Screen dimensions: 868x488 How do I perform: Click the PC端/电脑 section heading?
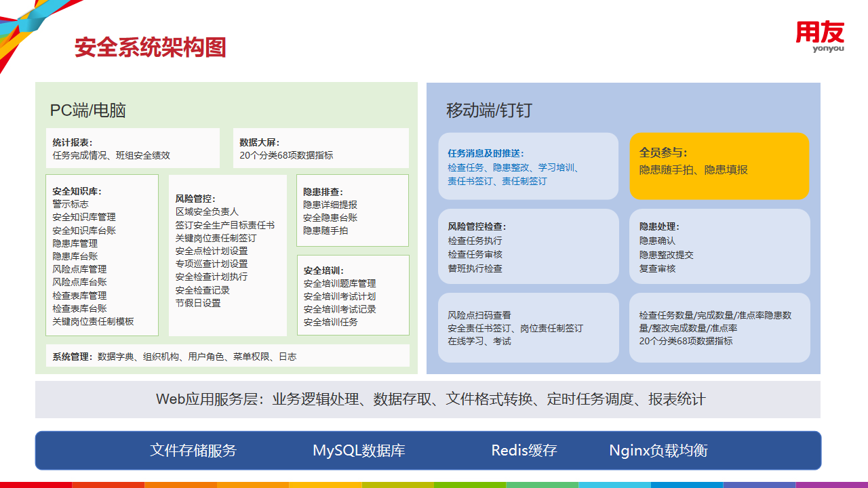click(87, 110)
